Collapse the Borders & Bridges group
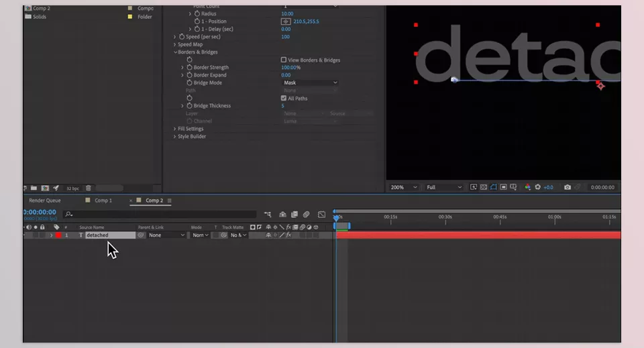 [175, 52]
